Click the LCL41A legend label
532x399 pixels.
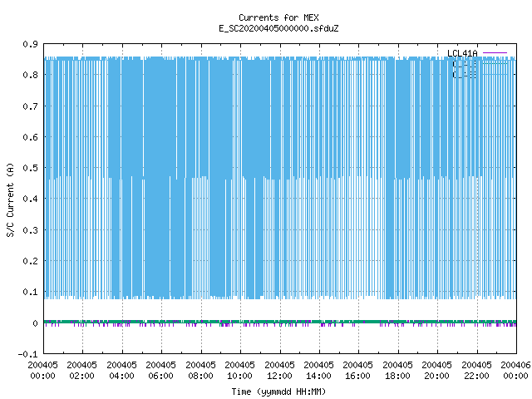click(462, 53)
